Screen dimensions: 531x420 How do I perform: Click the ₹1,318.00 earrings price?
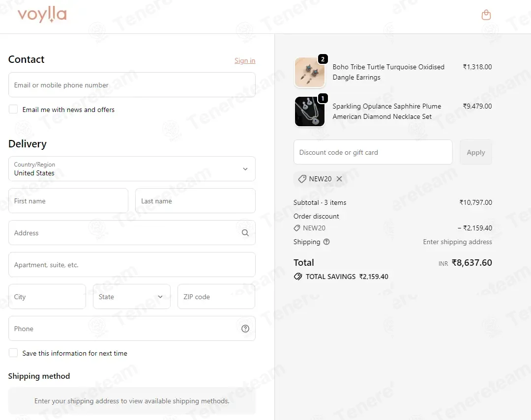pos(477,67)
